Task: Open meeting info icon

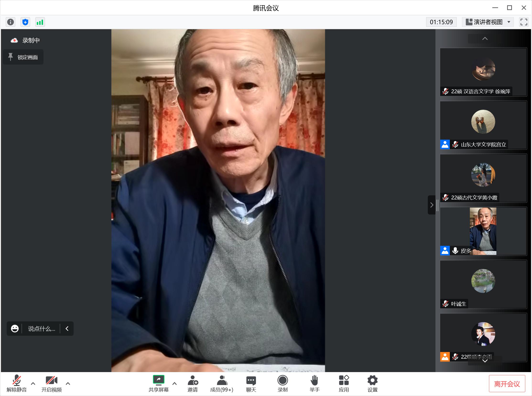Action: point(10,22)
